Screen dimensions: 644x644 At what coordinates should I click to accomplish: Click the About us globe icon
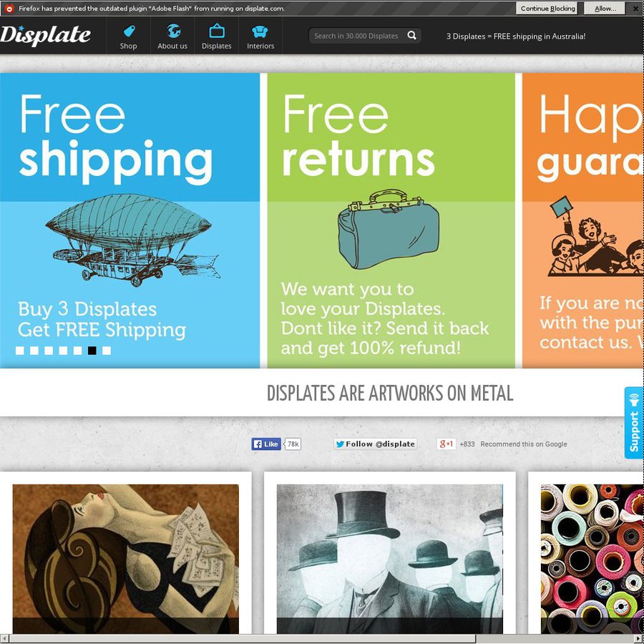pyautogui.click(x=173, y=31)
